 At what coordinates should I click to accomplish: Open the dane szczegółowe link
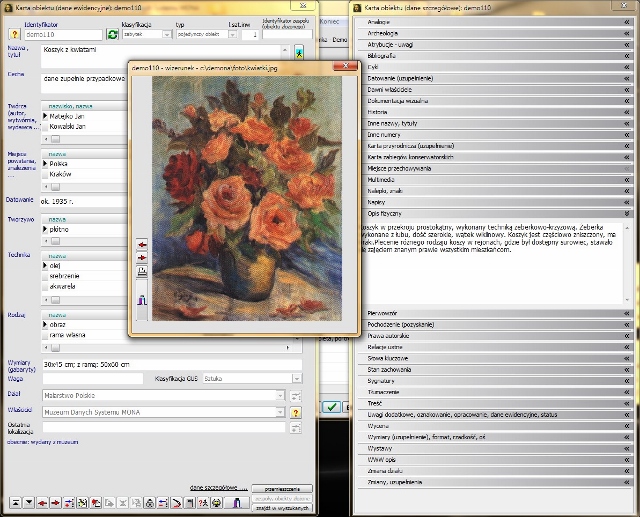point(219,488)
